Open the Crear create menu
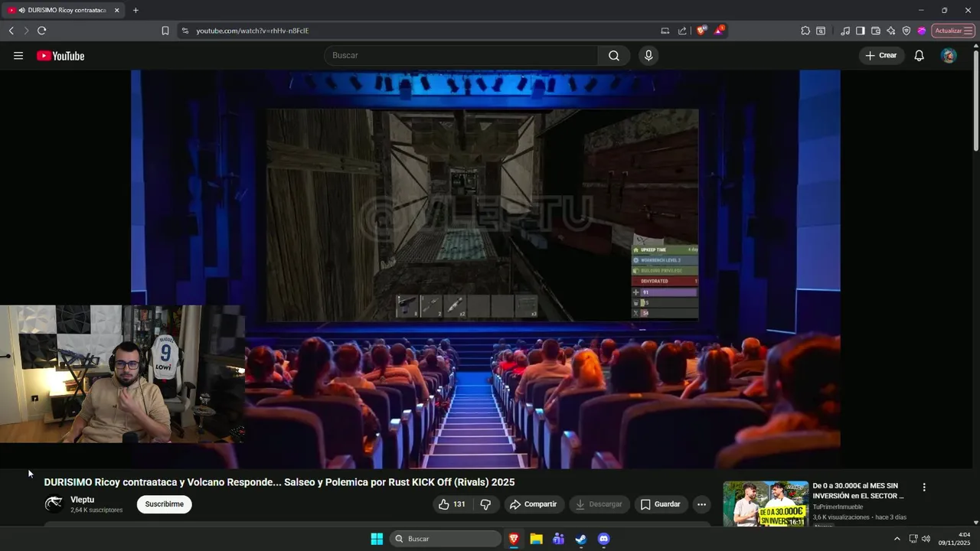Image resolution: width=980 pixels, height=551 pixels. 881,55
